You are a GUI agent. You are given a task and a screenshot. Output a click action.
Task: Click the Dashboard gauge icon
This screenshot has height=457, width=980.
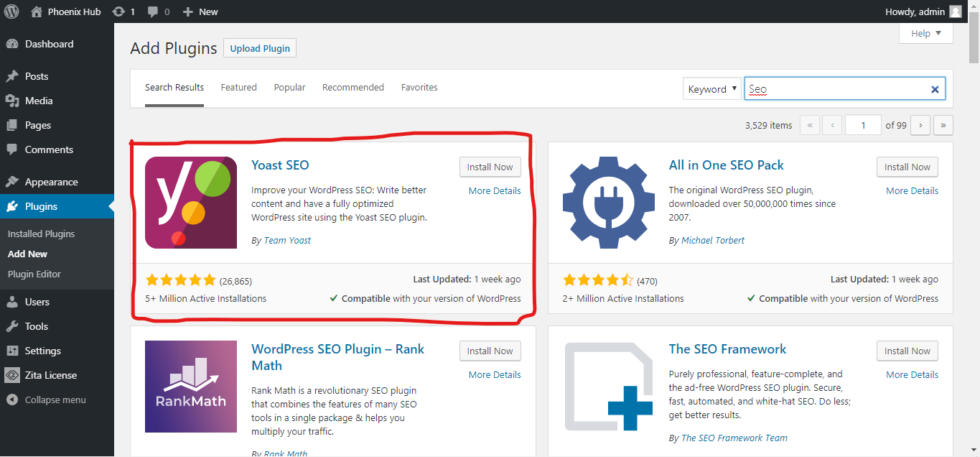(x=12, y=44)
